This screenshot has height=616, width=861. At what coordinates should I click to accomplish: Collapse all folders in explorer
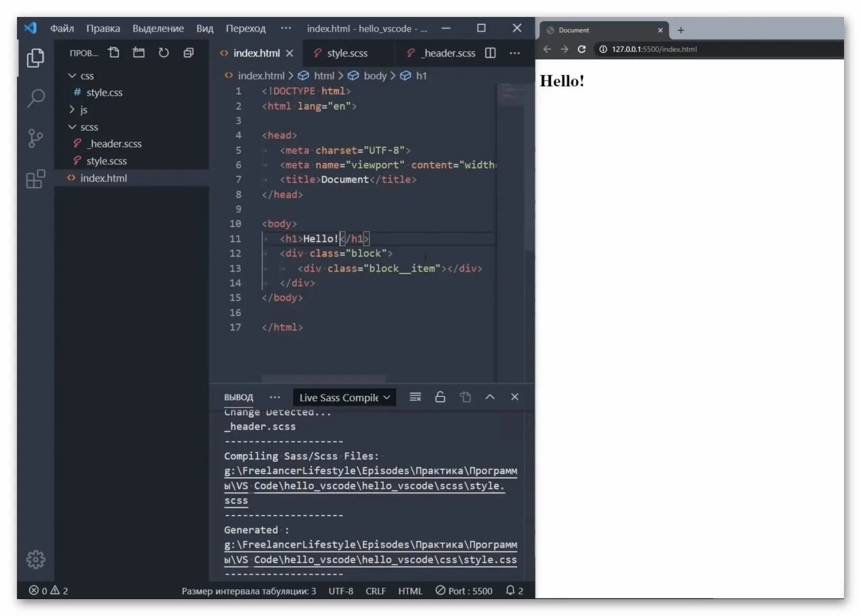pos(188,52)
